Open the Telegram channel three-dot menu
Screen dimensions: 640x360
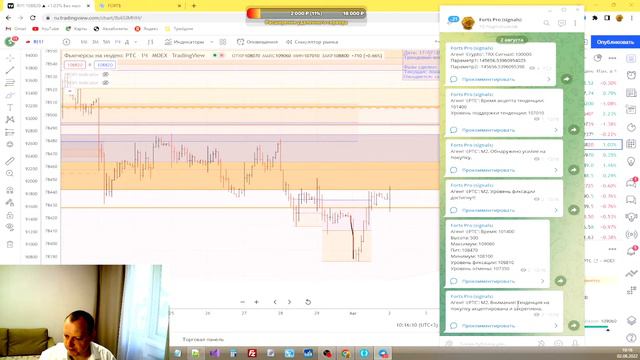(575, 23)
